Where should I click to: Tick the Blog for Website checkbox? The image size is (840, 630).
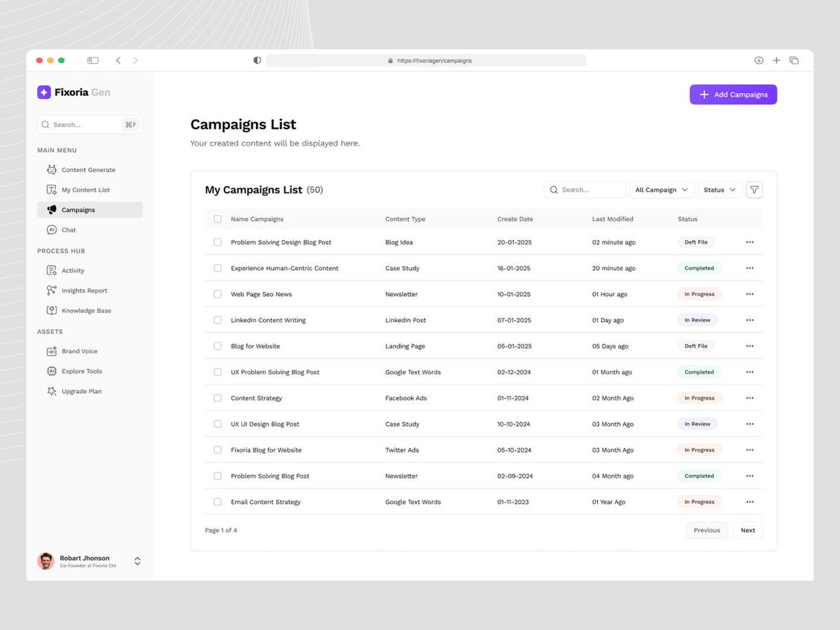pos(218,346)
